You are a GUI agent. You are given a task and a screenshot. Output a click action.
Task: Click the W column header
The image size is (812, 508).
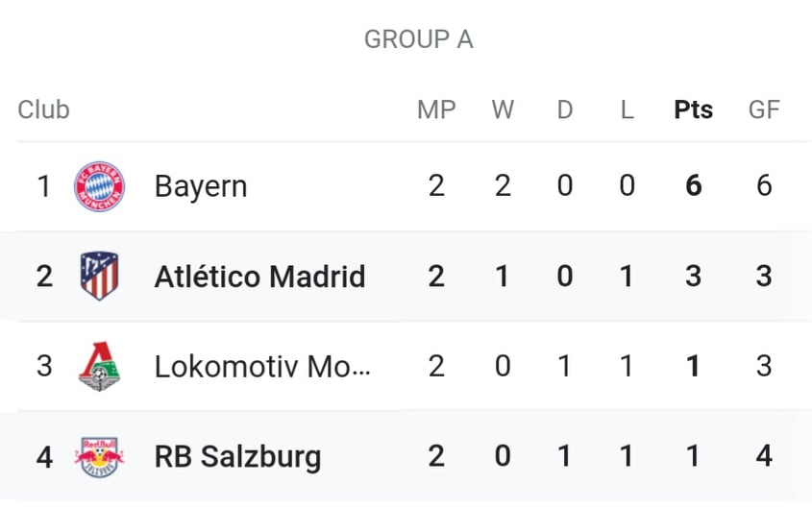point(503,109)
